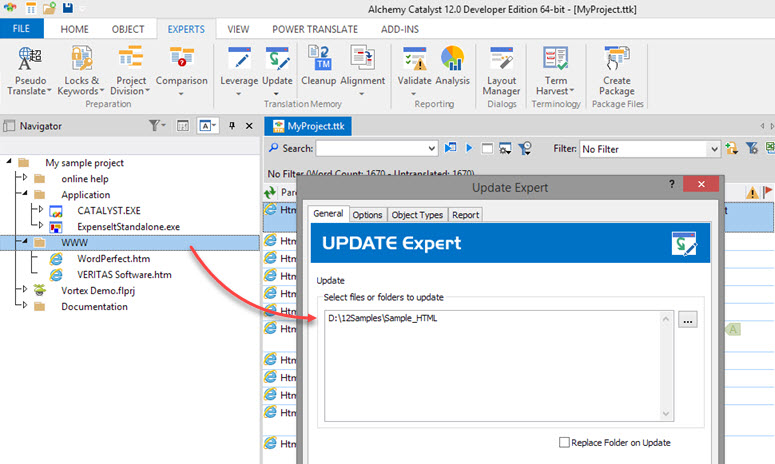Viewport: 775px width, 464px height.
Task: Open Object Types tab in Update Expert
Action: click(417, 215)
